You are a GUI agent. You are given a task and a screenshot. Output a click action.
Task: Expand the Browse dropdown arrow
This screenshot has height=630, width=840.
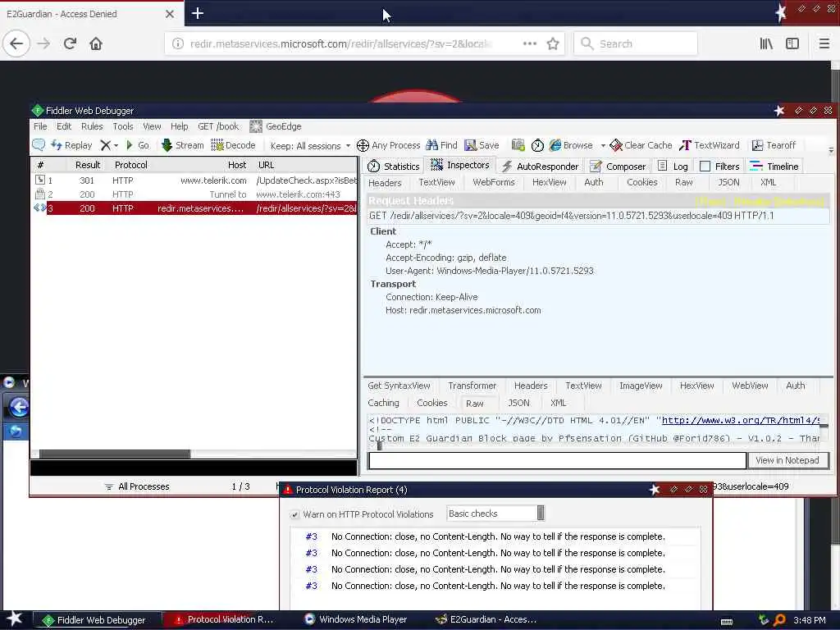click(603, 146)
